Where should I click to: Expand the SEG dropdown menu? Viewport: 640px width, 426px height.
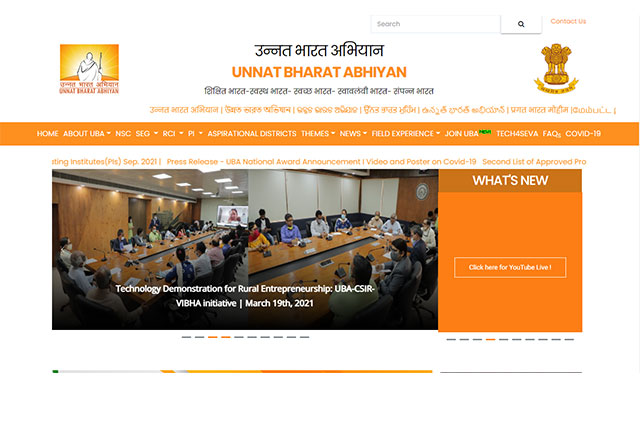(x=147, y=133)
